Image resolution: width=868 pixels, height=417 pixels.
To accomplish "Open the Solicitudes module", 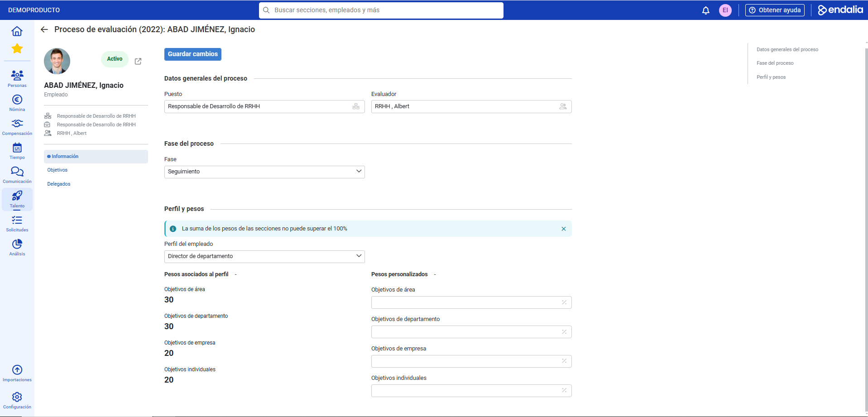I will pos(17,223).
